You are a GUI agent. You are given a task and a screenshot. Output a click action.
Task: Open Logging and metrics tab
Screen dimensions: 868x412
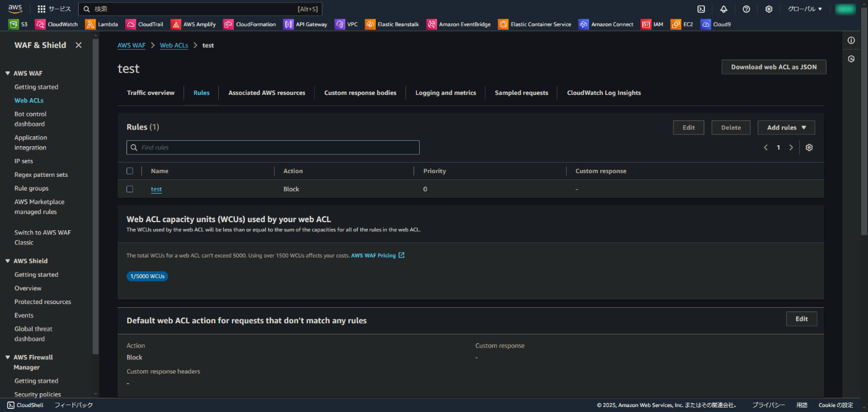click(446, 92)
